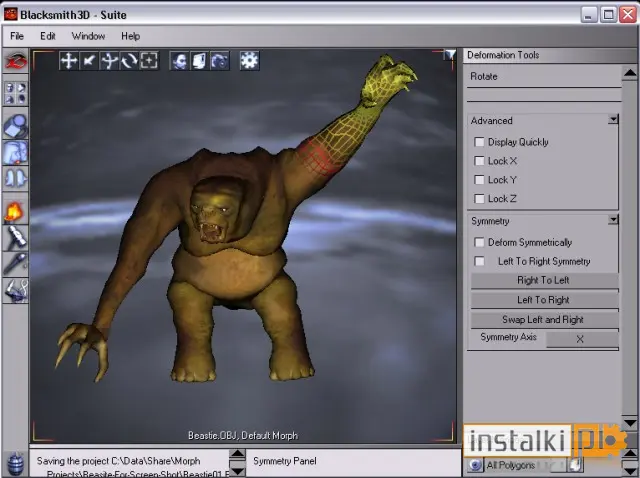This screenshot has height=478, width=640.
Task: Click the page icon right of All Polygons
Action: [x=576, y=464]
